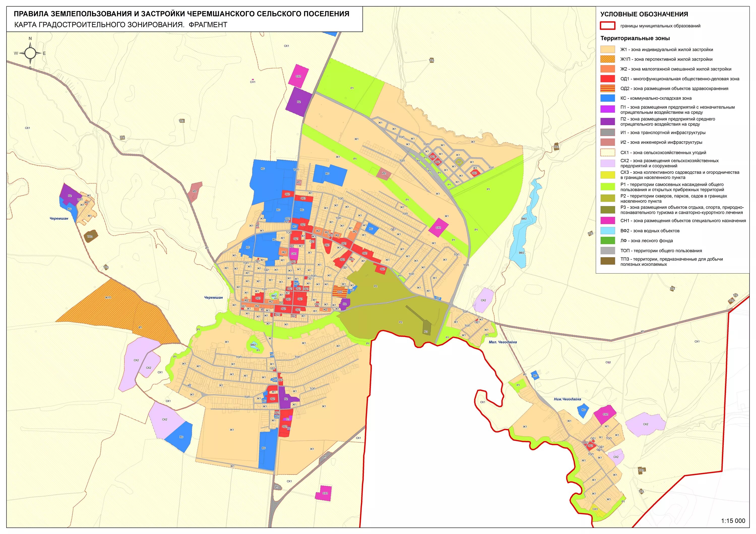756x534 pixels.
Task: Click the yellow СХ3 garden zone on map
Action: pyautogui.click(x=597, y=511)
